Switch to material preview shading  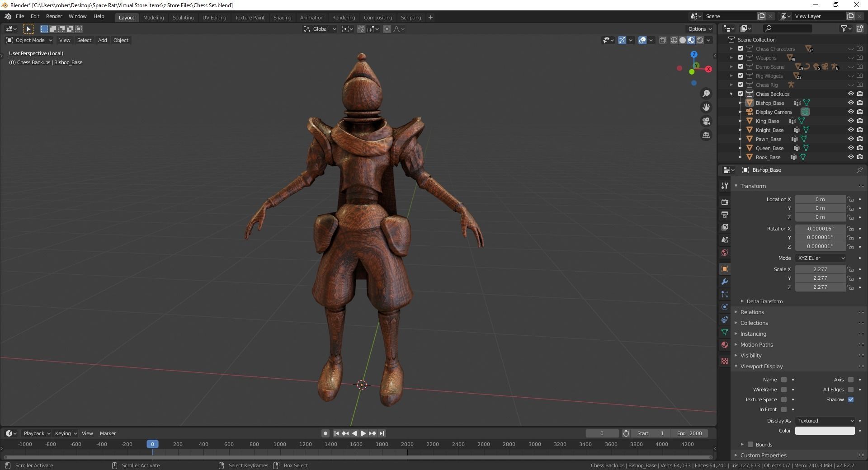coord(691,40)
